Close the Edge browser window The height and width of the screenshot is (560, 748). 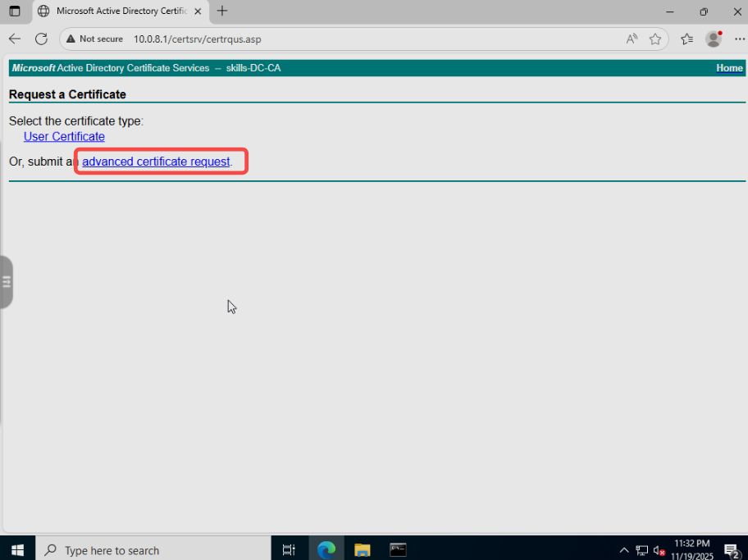coord(737,11)
